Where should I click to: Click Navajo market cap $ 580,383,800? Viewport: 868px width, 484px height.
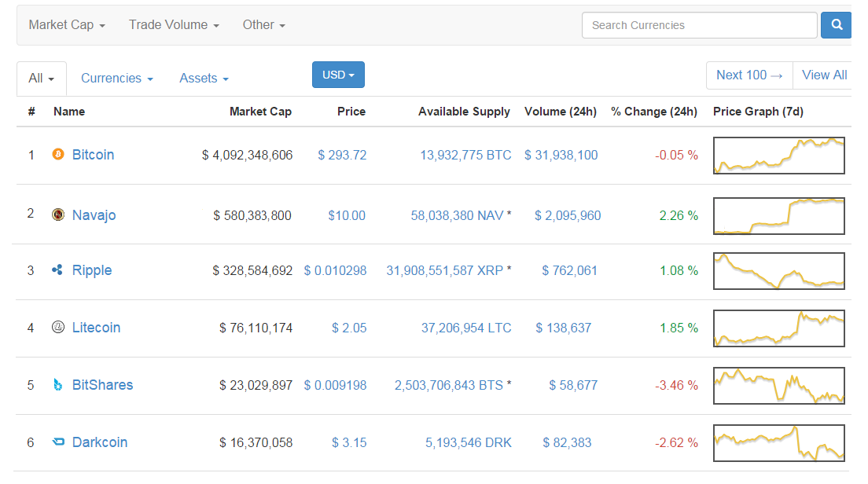point(252,215)
